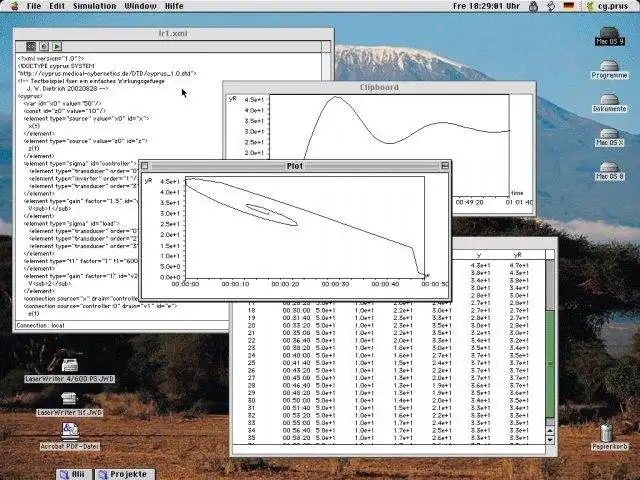640x480 pixels.
Task: Click the curve peak in Clipboard chart
Action: (336, 97)
